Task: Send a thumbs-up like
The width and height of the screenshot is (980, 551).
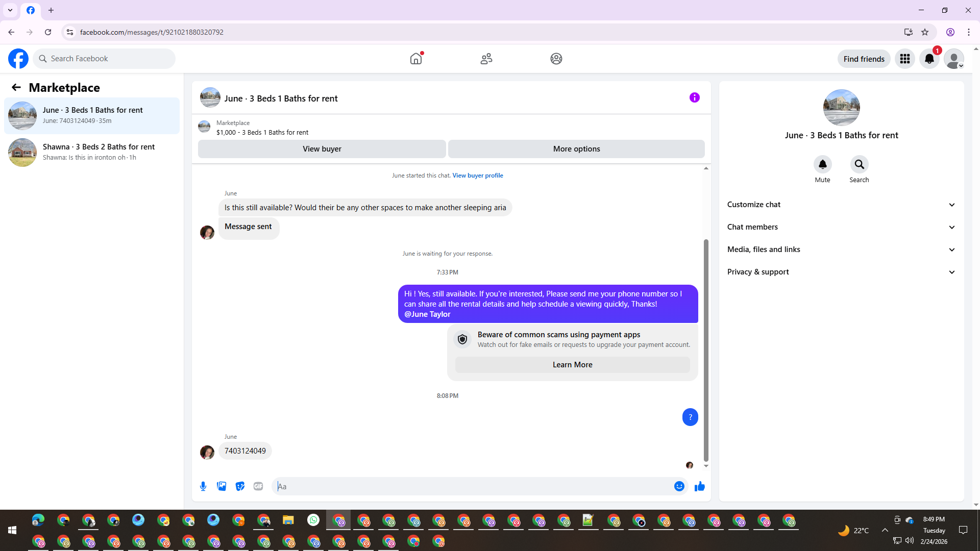Action: (x=699, y=486)
